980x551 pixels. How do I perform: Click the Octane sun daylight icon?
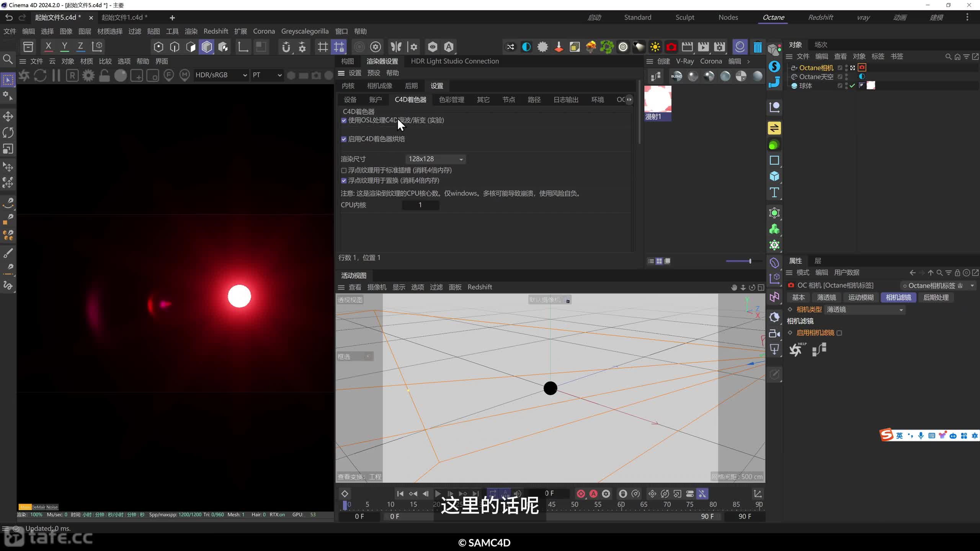(x=655, y=47)
